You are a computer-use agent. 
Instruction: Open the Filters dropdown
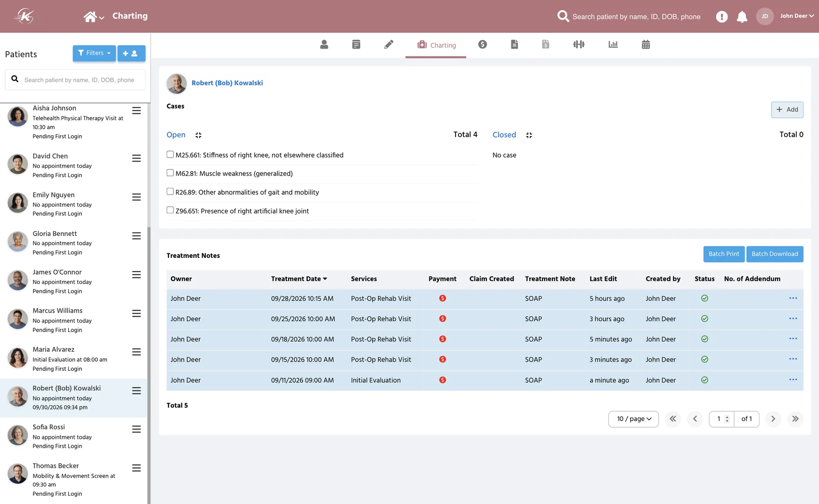(94, 53)
